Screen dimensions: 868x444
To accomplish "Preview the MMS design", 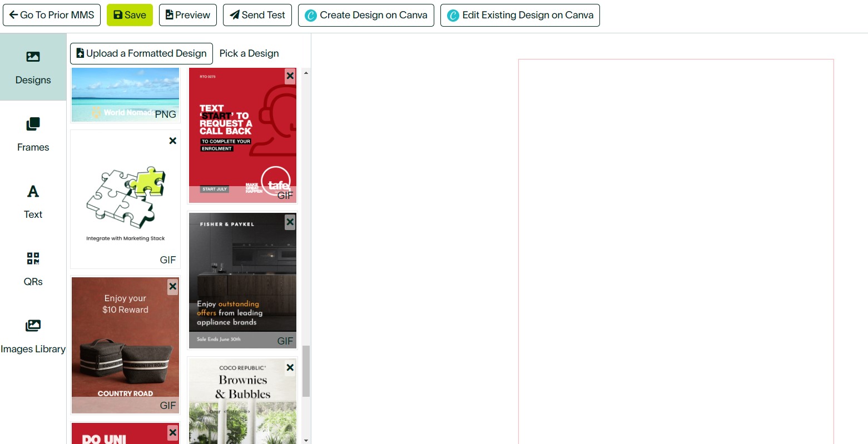I will pyautogui.click(x=188, y=15).
